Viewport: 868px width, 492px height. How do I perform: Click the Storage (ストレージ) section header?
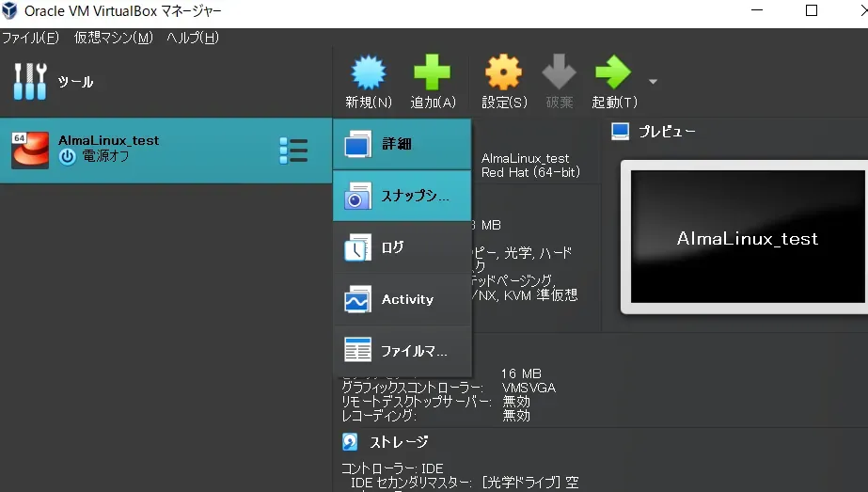point(398,442)
